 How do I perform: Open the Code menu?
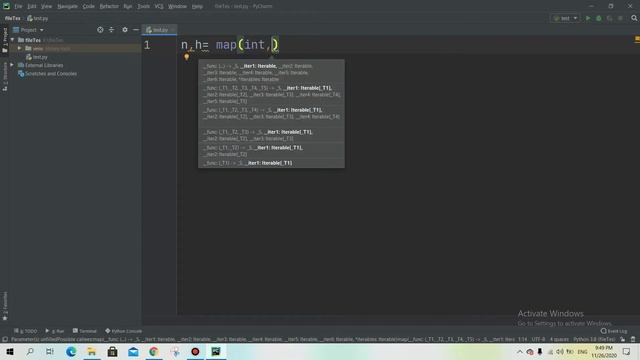pyautogui.click(x=89, y=6)
